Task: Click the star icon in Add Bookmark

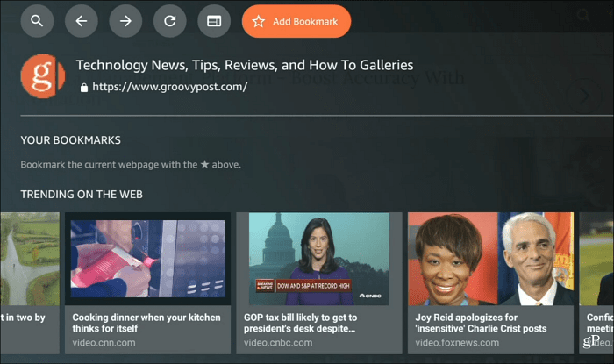Action: (x=259, y=21)
